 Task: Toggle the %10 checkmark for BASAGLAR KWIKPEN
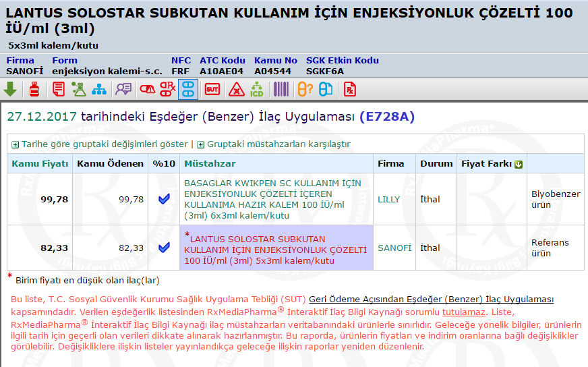click(164, 199)
